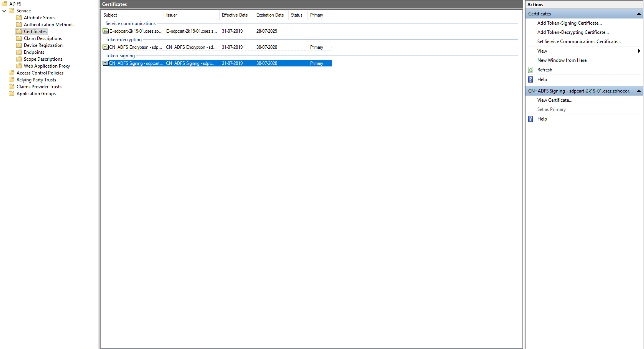Select the Endpoints node in the tree
Screen dimensions: 644x349
(x=34, y=52)
